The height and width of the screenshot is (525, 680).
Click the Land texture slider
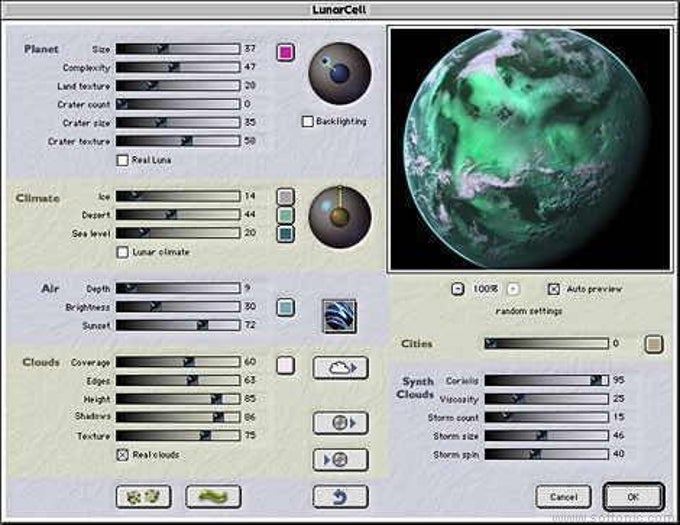pos(178,85)
